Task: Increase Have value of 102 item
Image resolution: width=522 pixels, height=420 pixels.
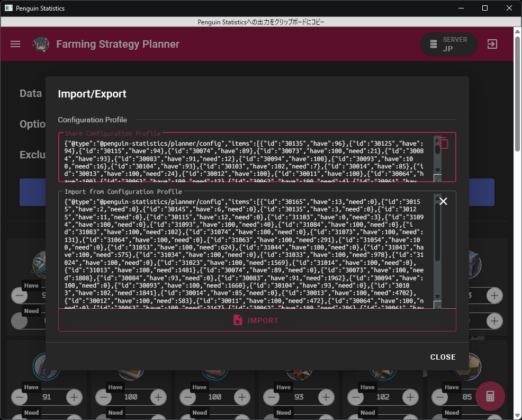Action: 410,397
